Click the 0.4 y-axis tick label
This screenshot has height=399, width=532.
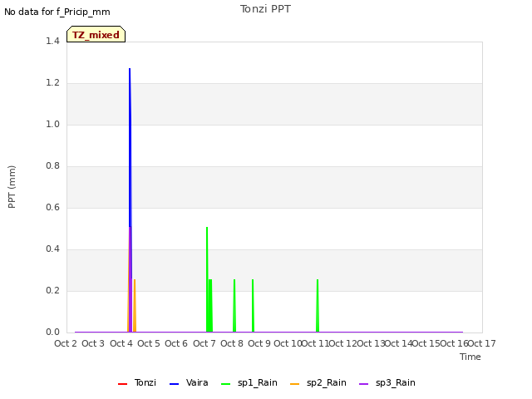pyautogui.click(x=52, y=249)
